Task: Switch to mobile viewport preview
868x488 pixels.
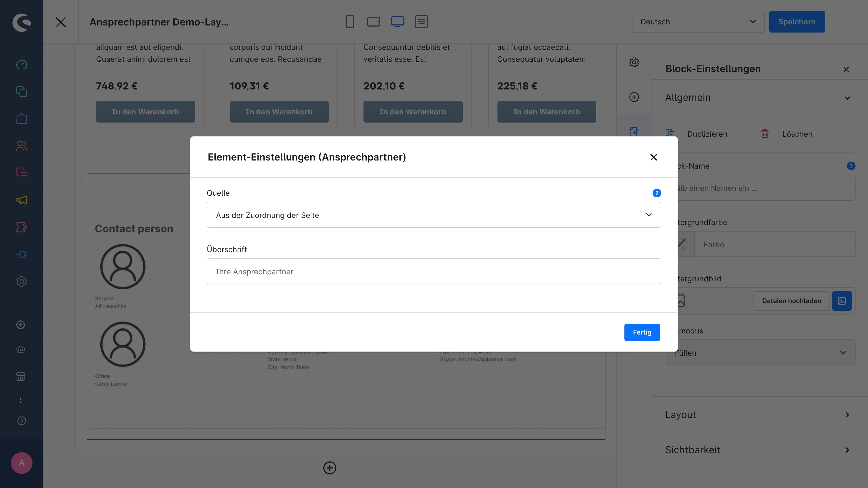Action: click(x=350, y=22)
